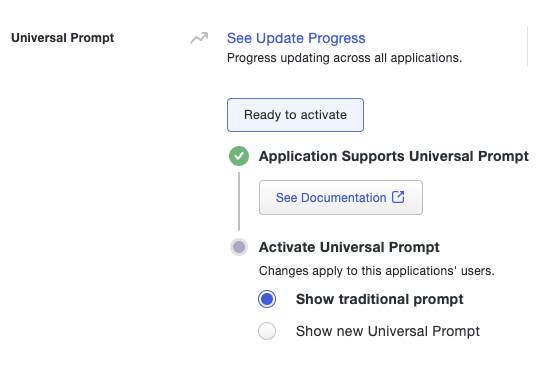Click the Ready to activate status badge
543x365 pixels.
click(295, 115)
